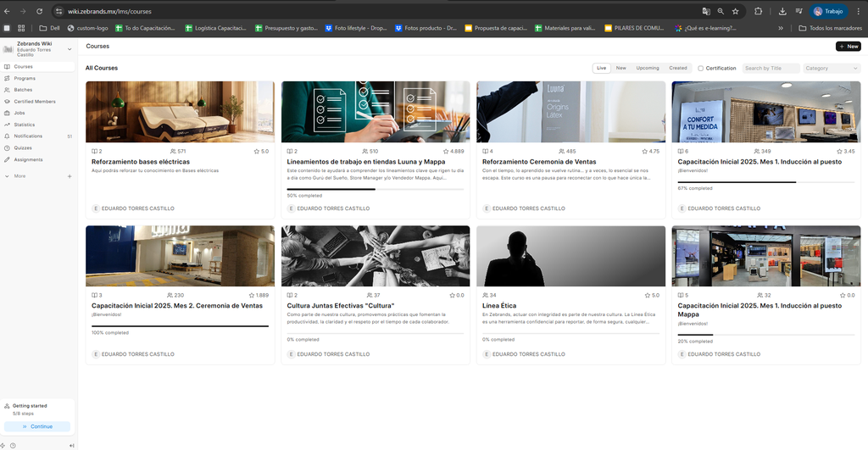This screenshot has height=450, width=868.
Task: Click the browser address bar URL
Action: click(x=109, y=11)
